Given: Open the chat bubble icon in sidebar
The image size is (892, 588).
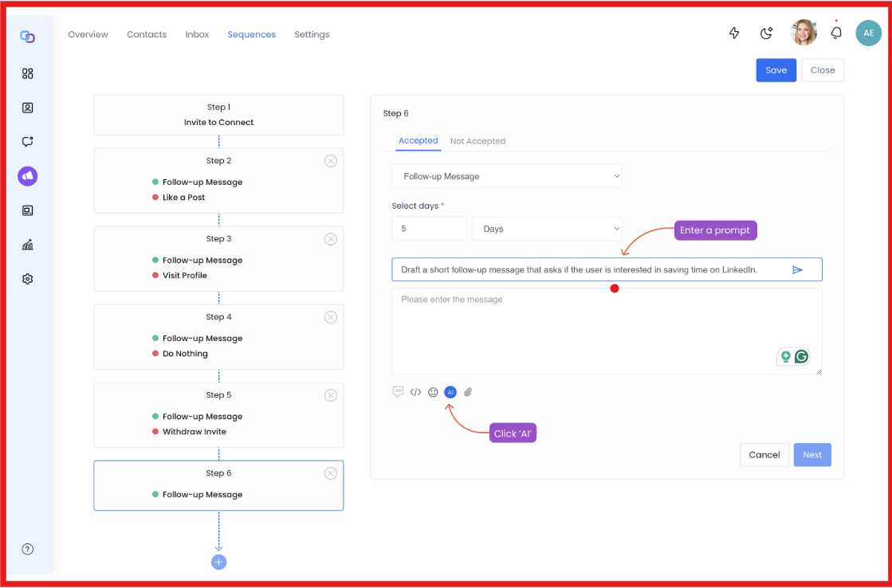Looking at the screenshot, I should (x=27, y=142).
